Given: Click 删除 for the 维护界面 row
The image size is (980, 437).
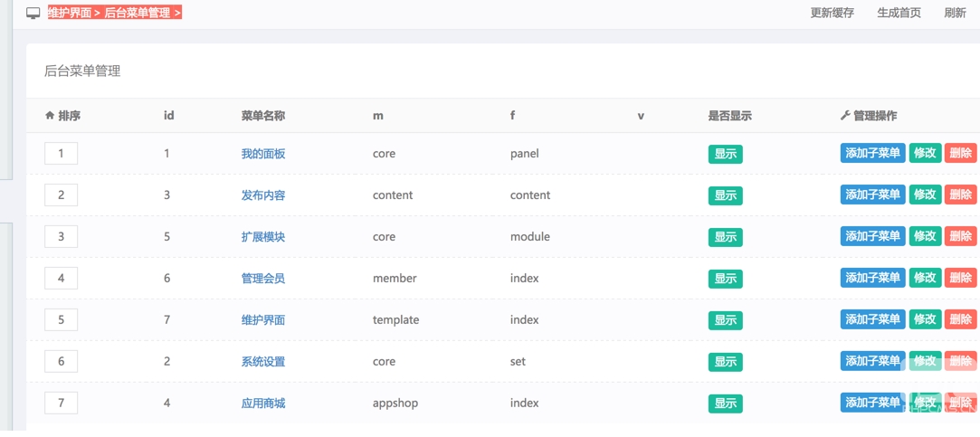Looking at the screenshot, I should [960, 319].
